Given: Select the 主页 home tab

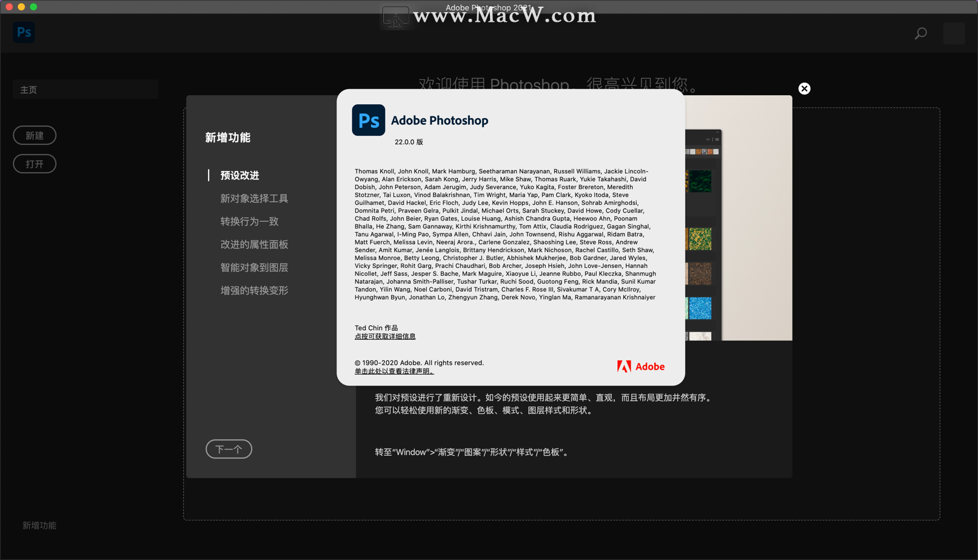Looking at the screenshot, I should [85, 90].
